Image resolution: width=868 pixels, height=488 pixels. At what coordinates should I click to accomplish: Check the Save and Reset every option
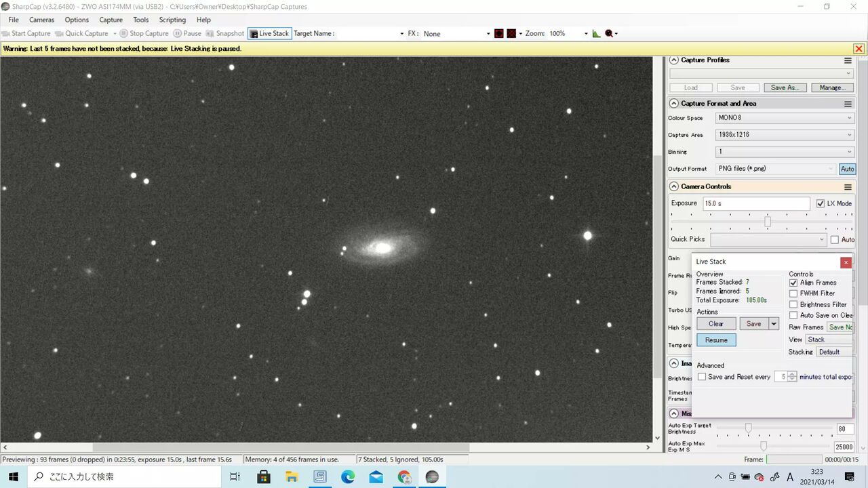702,377
